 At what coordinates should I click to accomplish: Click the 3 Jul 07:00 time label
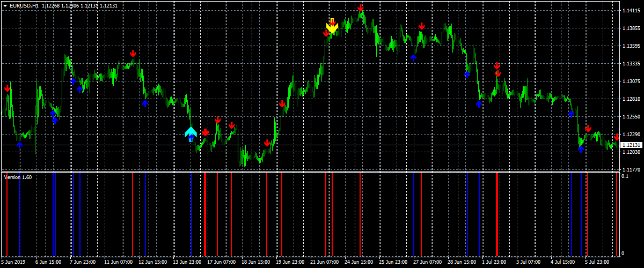coord(530,262)
